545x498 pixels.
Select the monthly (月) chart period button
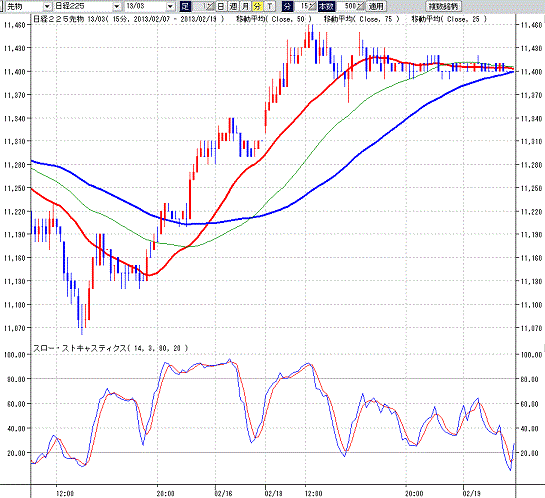[245, 6]
